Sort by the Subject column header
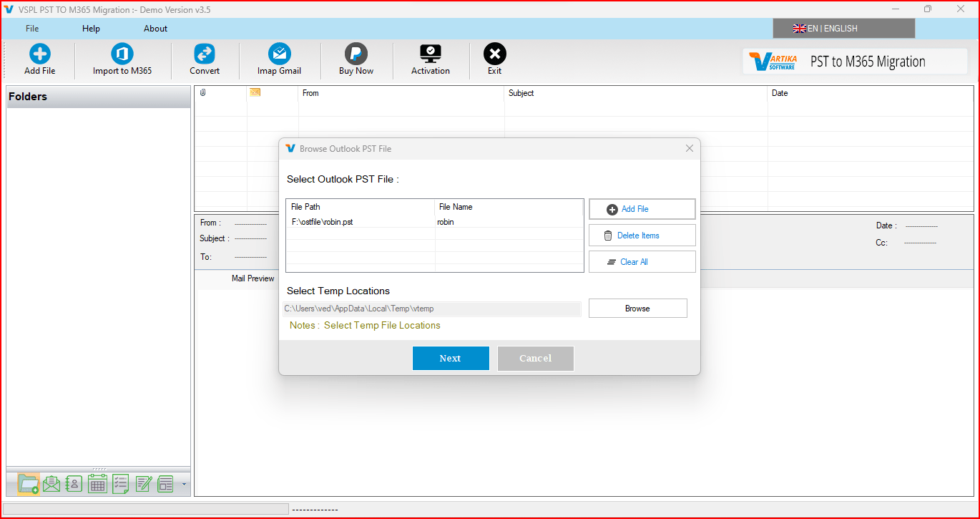Screen dimensions: 980x519 636,93
